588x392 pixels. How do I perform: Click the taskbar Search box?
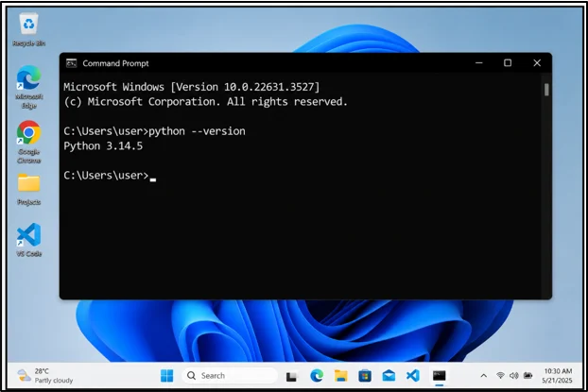coord(230,376)
